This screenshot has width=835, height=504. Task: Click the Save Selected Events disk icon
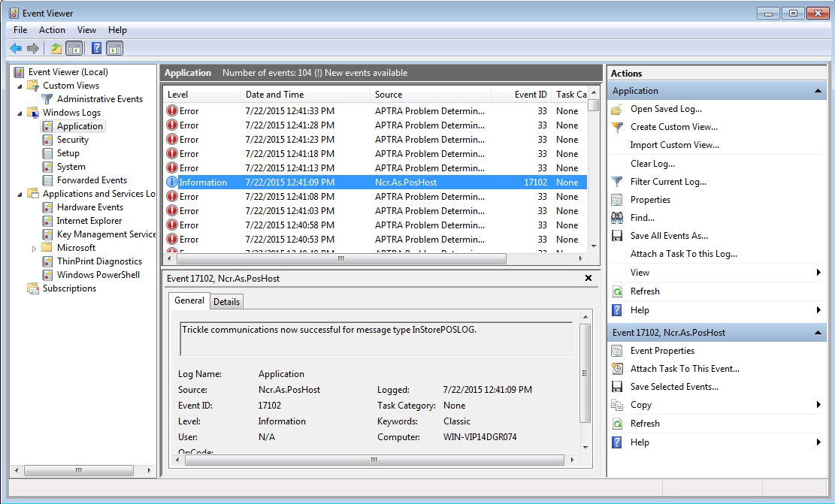(617, 387)
